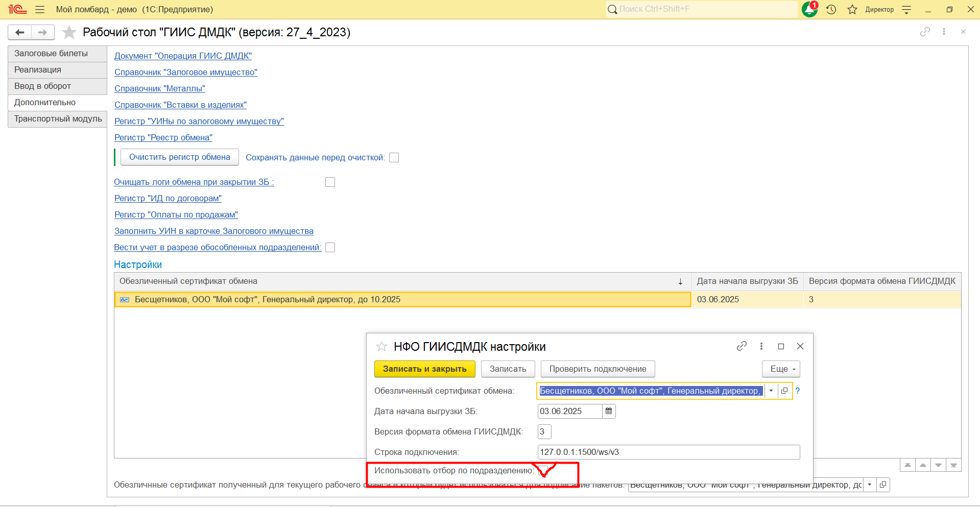Open Директор user menu
This screenshot has width=980, height=507.
879,9
